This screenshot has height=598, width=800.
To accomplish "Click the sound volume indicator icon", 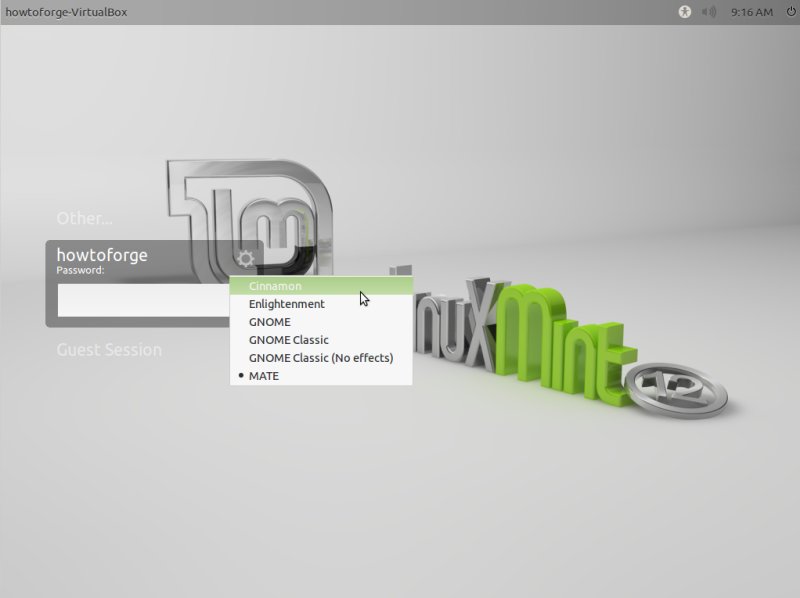I will point(709,12).
